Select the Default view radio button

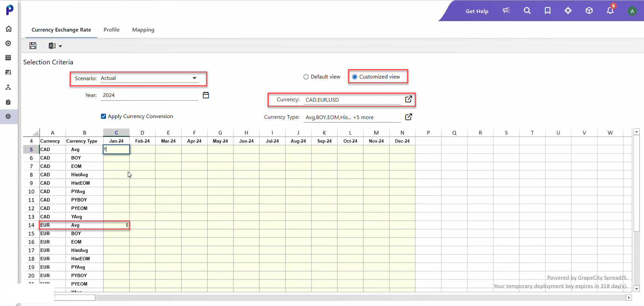point(306,77)
